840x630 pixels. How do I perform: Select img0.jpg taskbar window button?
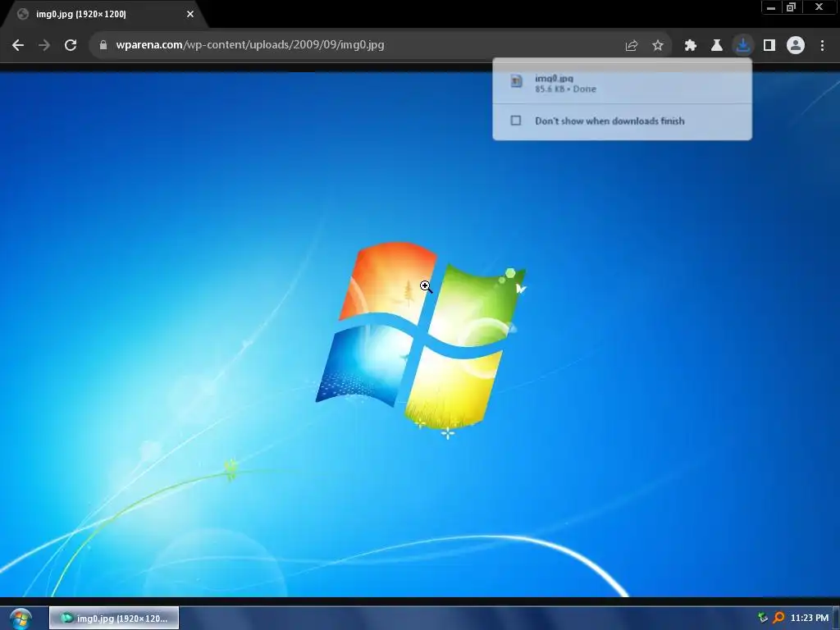114,619
